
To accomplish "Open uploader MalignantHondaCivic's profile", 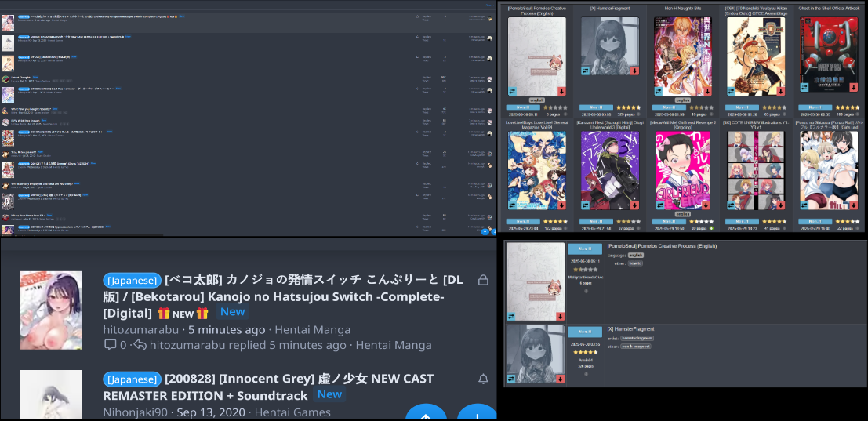I will click(x=585, y=278).
